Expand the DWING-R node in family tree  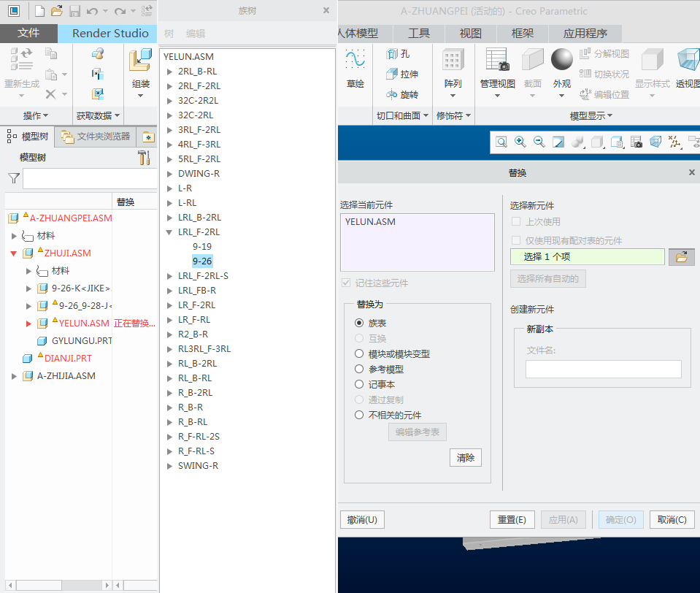169,174
